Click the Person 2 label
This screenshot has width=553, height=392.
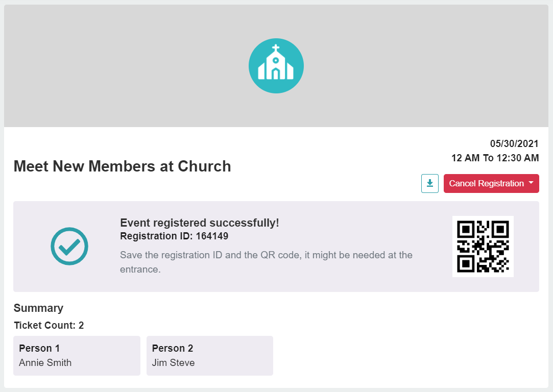(173, 348)
